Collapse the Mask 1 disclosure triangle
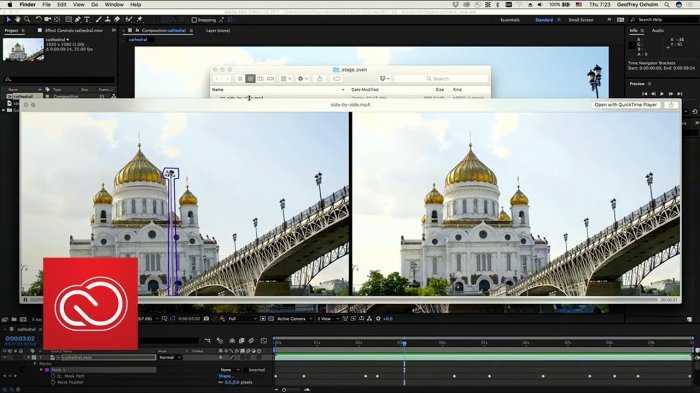The height and width of the screenshot is (393, 700). click(41, 370)
